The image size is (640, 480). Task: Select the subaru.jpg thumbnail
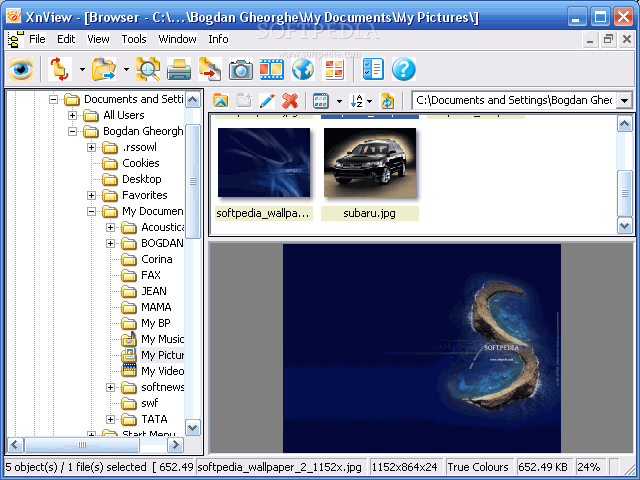pyautogui.click(x=370, y=163)
